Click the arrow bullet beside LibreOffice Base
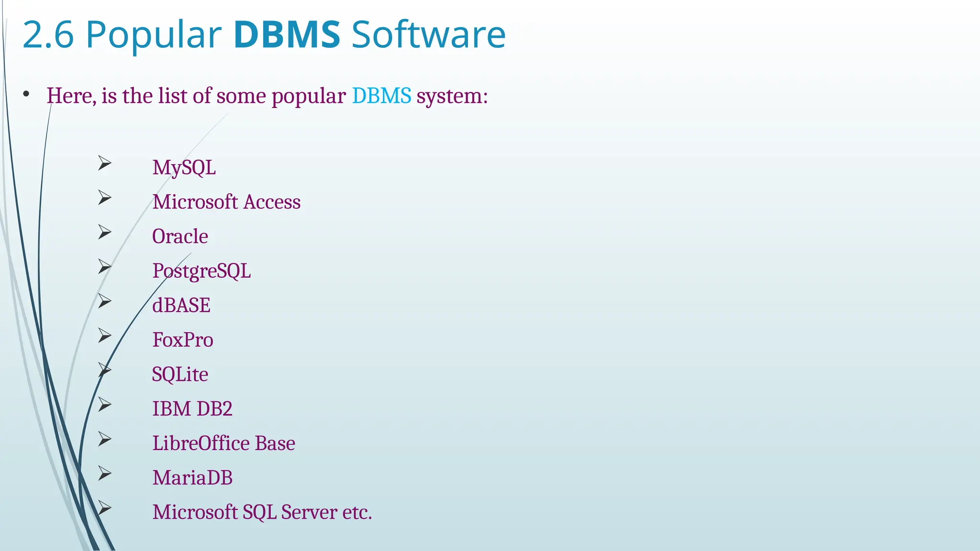This screenshot has height=551, width=980. (105, 440)
